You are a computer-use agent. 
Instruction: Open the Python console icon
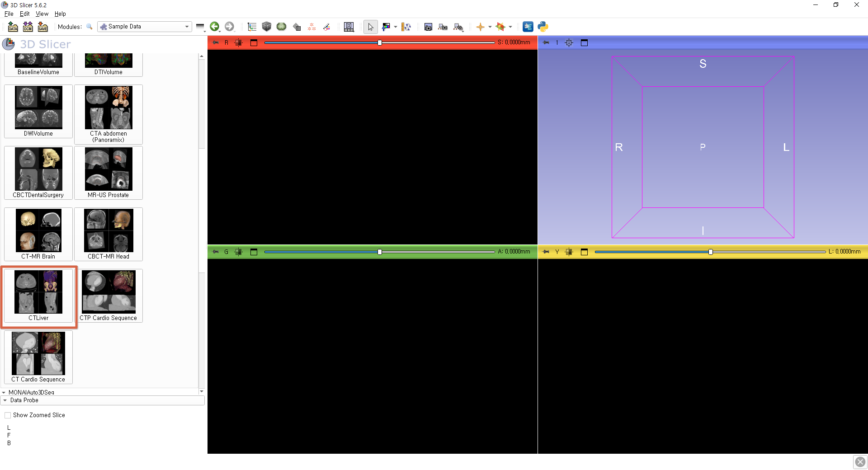[x=543, y=27]
